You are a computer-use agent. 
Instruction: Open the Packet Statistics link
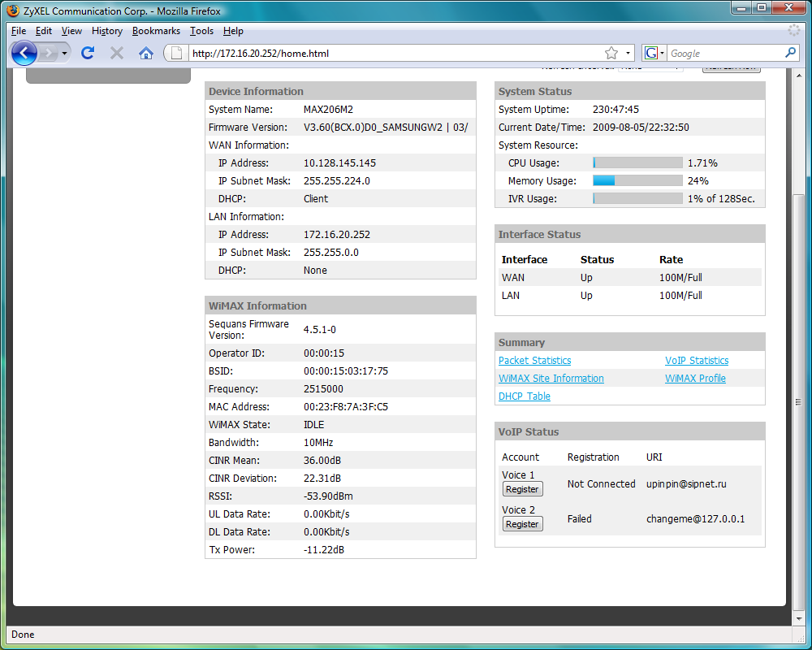point(534,360)
